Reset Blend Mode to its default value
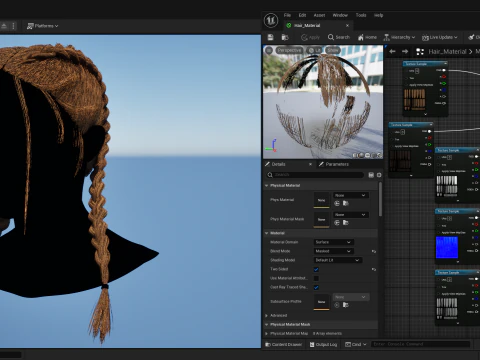This screenshot has width=480, height=360. point(374,251)
